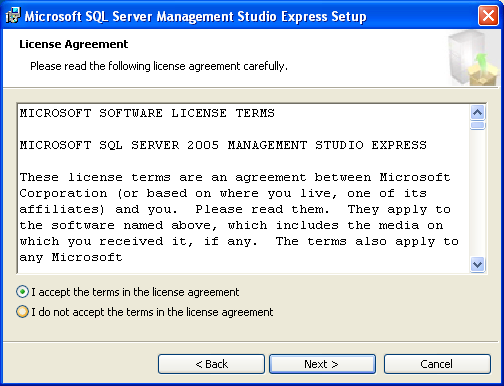
Task: Click the license scrollbar up arrow
Action: [478, 113]
